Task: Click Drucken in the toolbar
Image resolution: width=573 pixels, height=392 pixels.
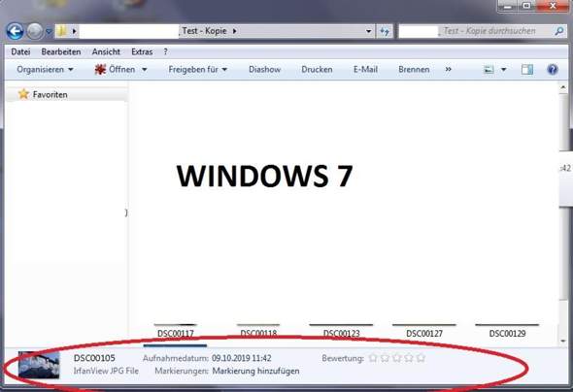Action: pos(317,69)
